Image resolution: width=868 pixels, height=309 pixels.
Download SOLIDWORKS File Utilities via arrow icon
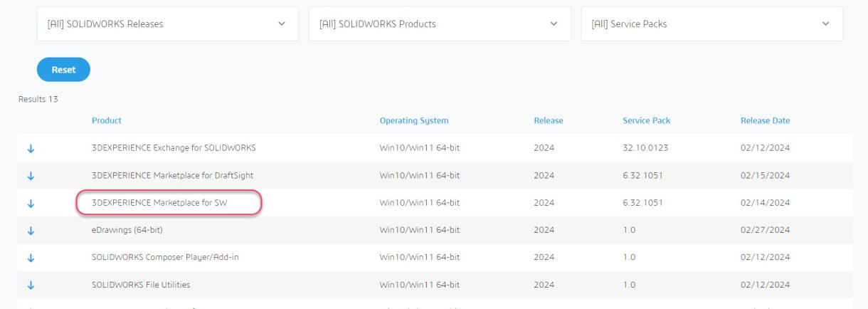tap(31, 286)
